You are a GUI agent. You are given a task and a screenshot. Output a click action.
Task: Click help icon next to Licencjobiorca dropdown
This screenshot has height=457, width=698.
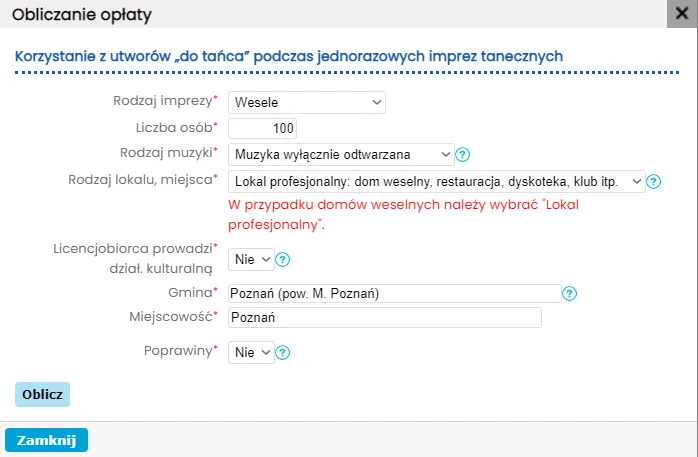(x=283, y=260)
